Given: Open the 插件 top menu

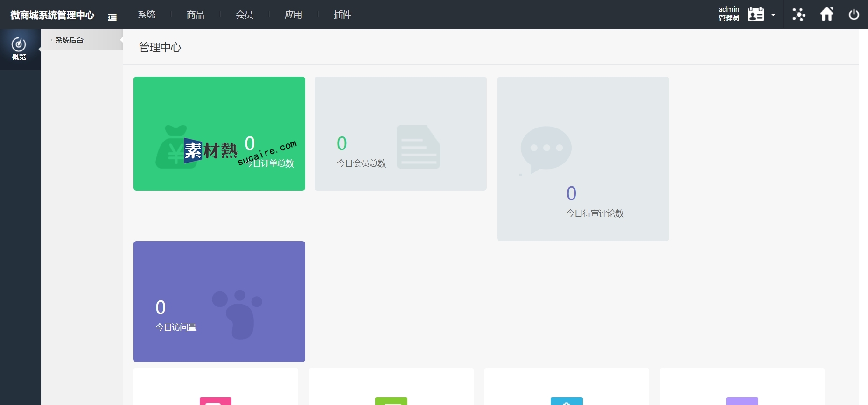Looking at the screenshot, I should click(343, 14).
